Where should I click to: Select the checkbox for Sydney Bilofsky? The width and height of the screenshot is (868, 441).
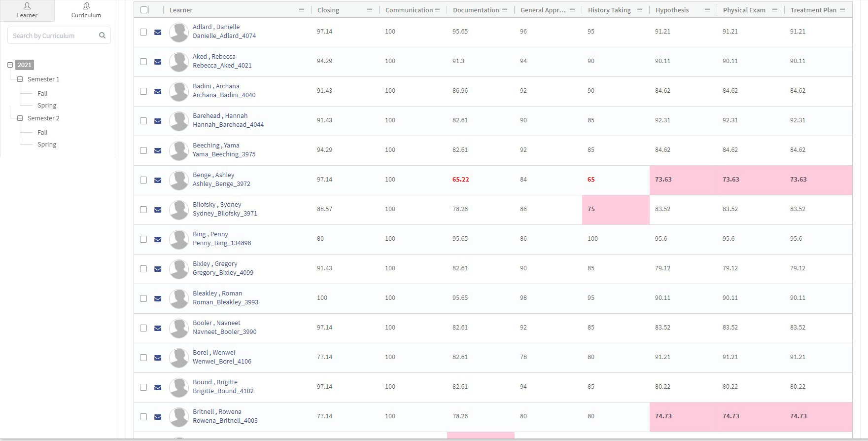click(x=143, y=210)
